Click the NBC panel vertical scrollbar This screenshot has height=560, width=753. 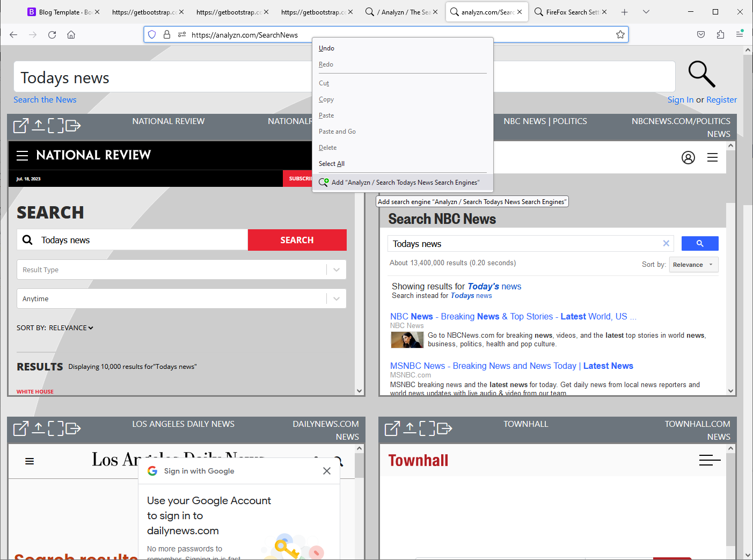[730, 268]
